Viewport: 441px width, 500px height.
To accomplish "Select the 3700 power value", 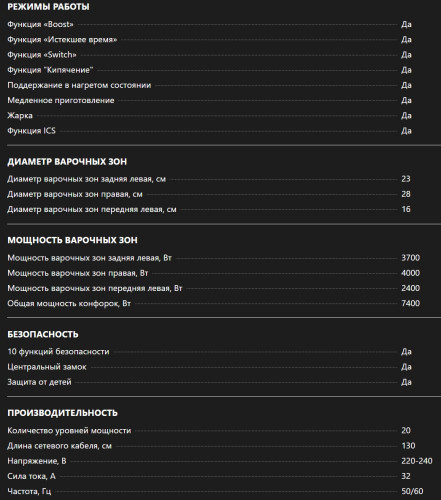I will pos(410,258).
